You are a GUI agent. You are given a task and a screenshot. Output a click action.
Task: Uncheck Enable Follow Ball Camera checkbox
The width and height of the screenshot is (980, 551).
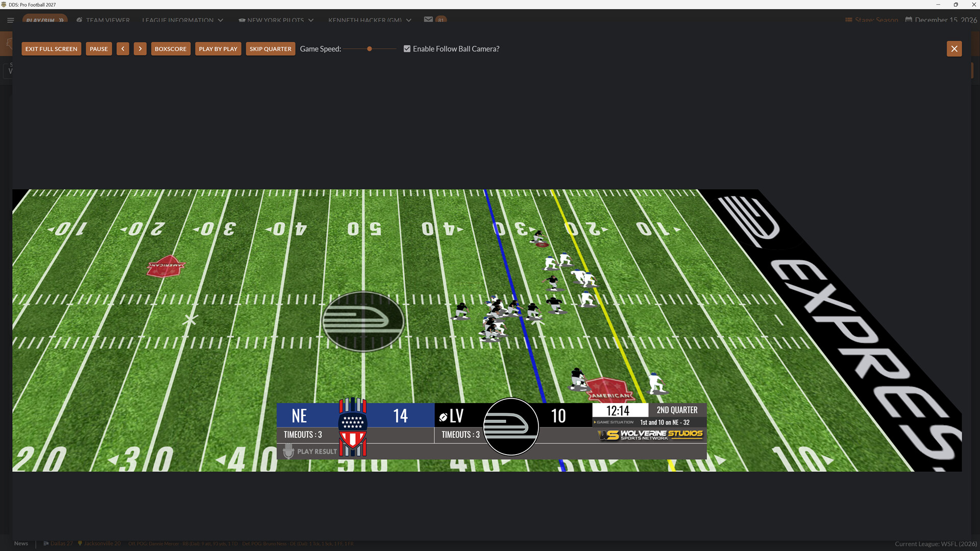[x=407, y=49]
